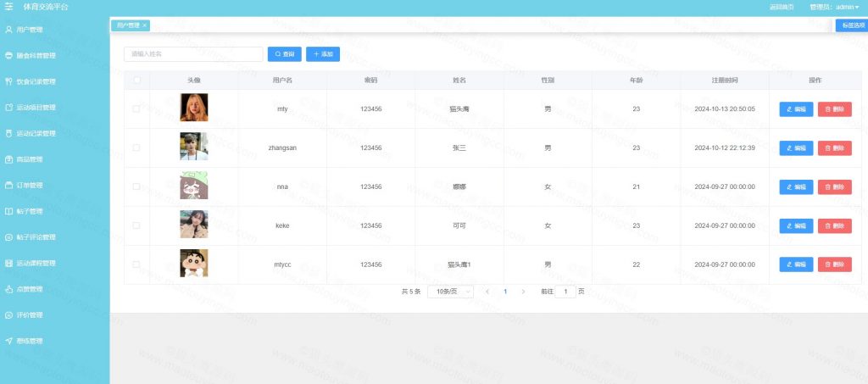This screenshot has height=384, width=868.
Task: Edit the keke user row
Action: [796, 225]
